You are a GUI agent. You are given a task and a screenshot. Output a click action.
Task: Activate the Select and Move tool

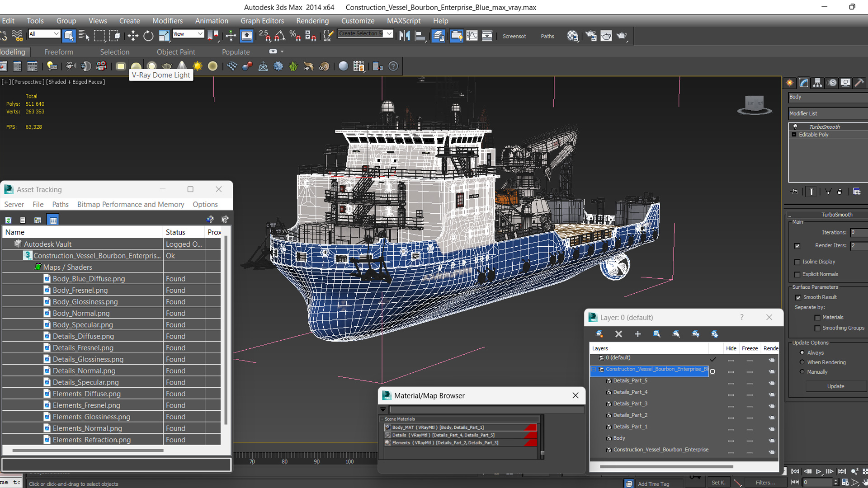click(133, 36)
